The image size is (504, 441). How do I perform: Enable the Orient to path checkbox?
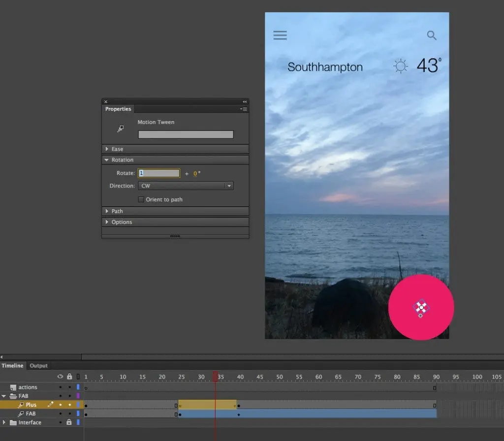point(142,199)
